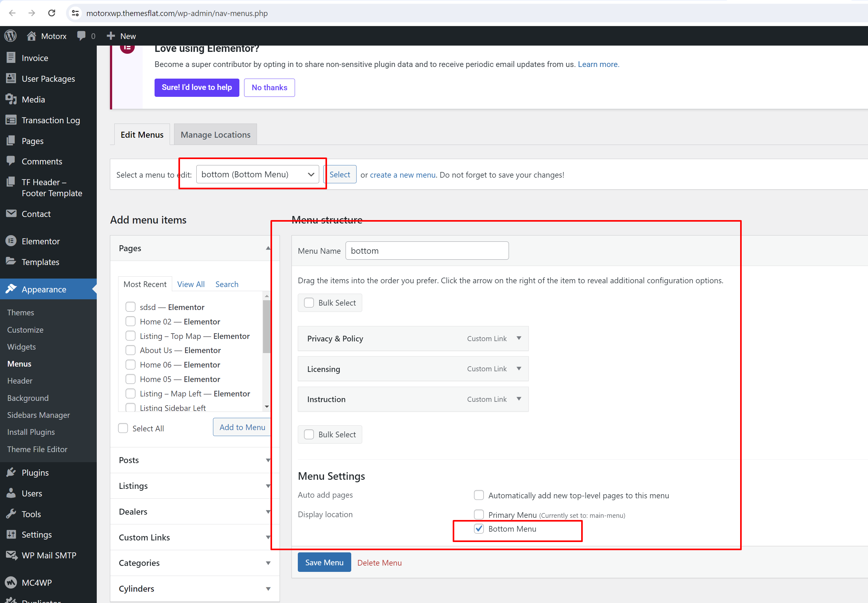Click the TF Header Footer Template icon

[11, 182]
